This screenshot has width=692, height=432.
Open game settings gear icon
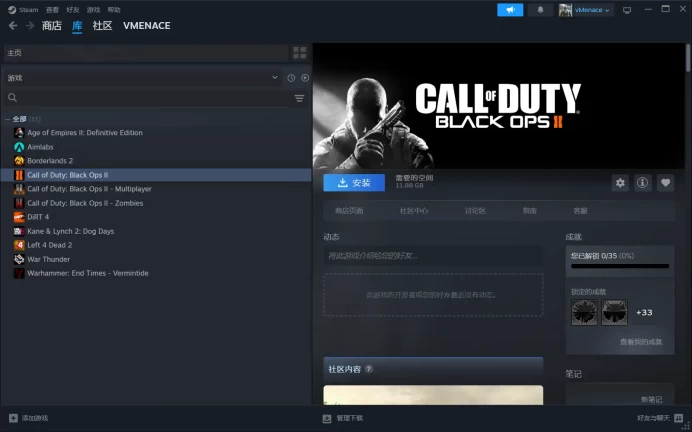pos(620,183)
